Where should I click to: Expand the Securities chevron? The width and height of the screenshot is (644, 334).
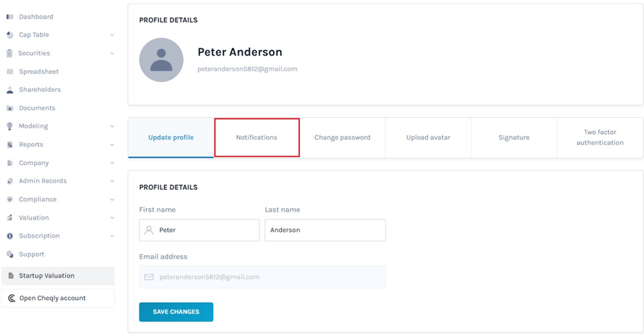[112, 54]
